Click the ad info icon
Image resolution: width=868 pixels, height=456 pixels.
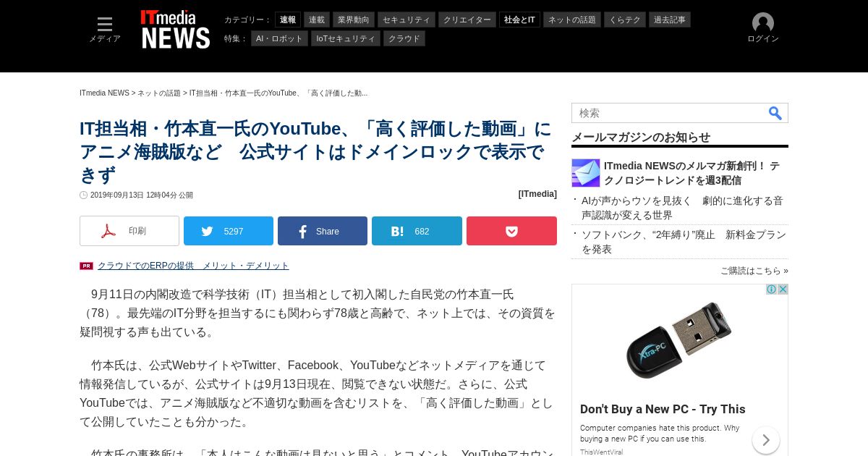click(772, 290)
